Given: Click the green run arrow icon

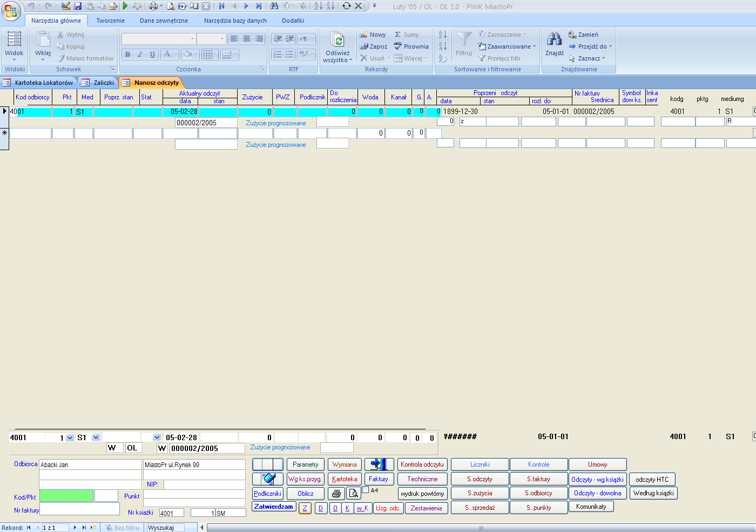Looking at the screenshot, I should [x=125, y=6].
